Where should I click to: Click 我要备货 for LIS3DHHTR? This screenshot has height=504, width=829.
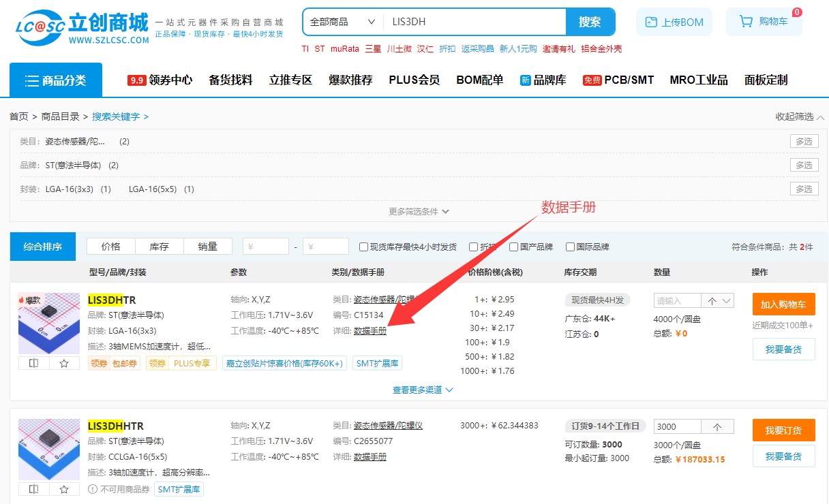tap(783, 456)
